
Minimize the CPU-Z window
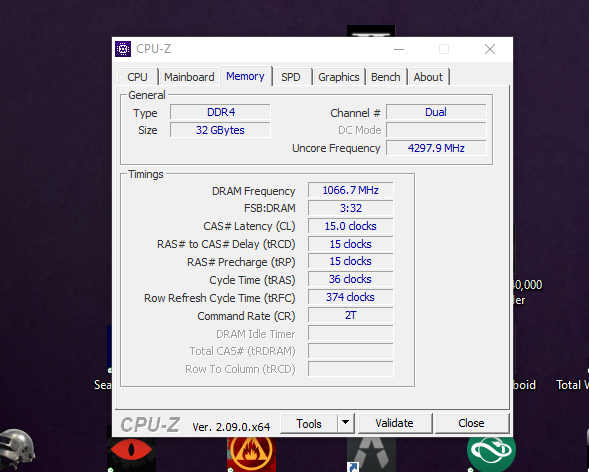[399, 49]
